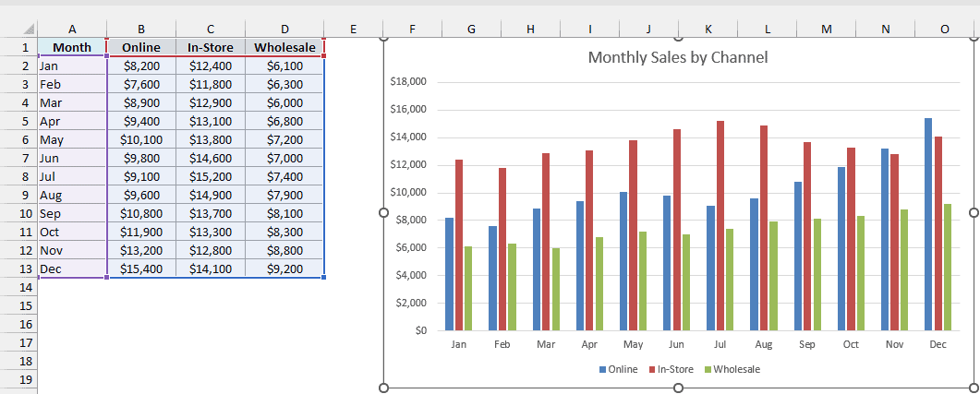Click the $10,100 cell
Screen dimensions: 980x394
141,140
